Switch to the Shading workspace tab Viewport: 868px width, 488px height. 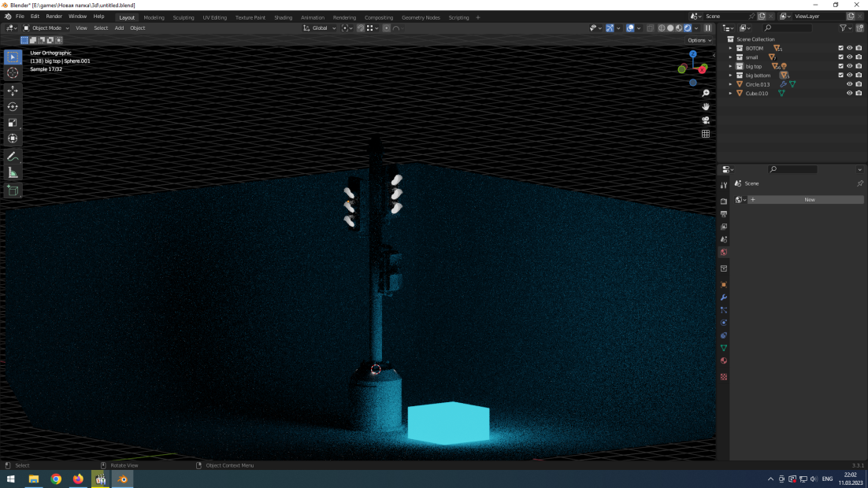click(x=283, y=17)
